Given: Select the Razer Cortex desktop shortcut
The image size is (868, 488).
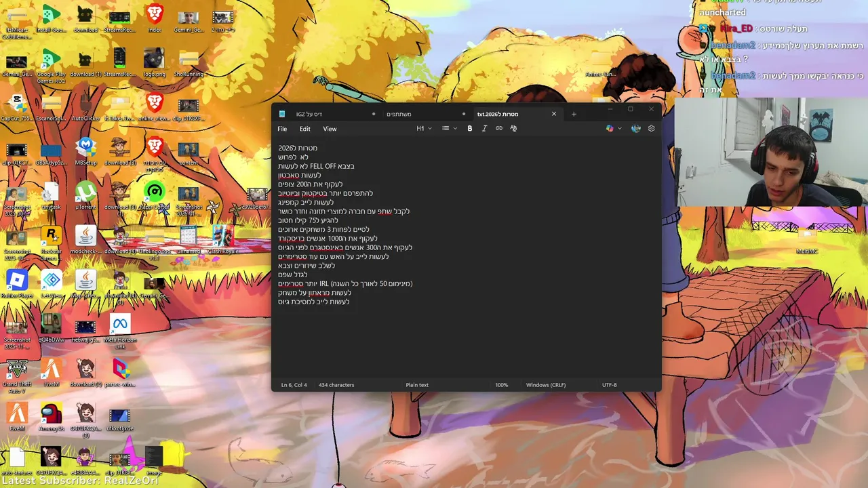Looking at the screenshot, I should pyautogui.click(x=155, y=195).
